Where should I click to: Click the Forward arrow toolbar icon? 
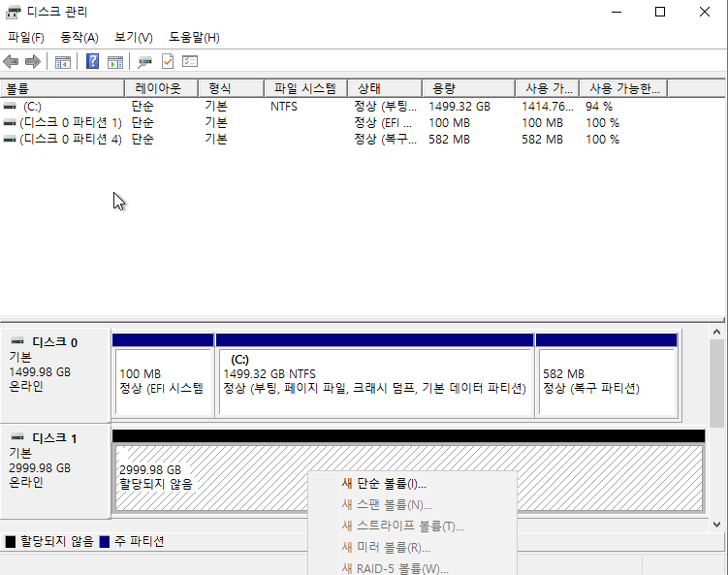tap(33, 61)
